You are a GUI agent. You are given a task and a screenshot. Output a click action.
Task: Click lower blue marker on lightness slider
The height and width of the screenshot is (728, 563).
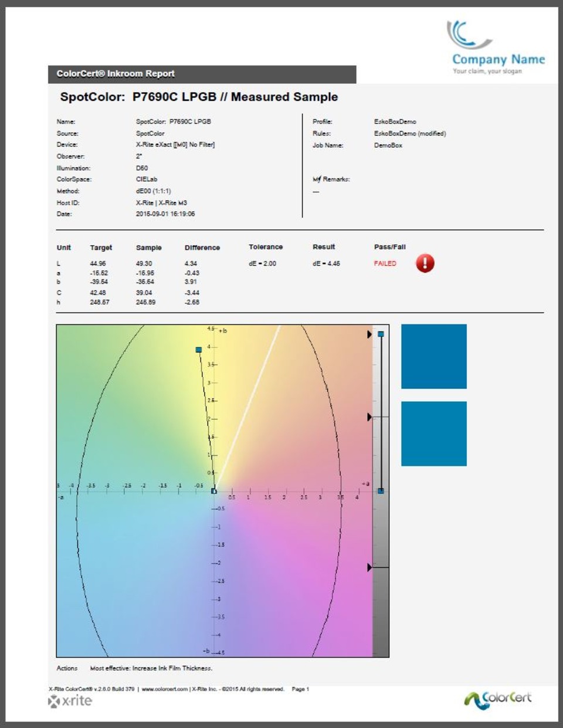pos(381,490)
